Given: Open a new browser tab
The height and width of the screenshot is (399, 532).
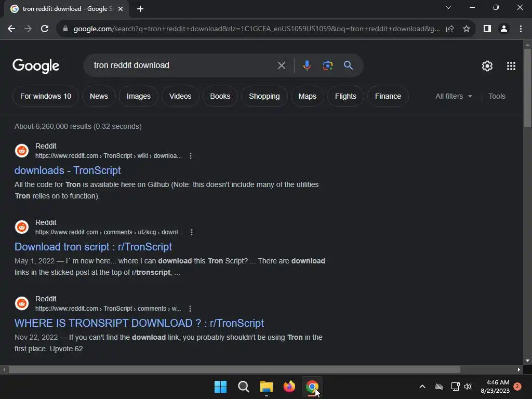Looking at the screenshot, I should pos(140,9).
